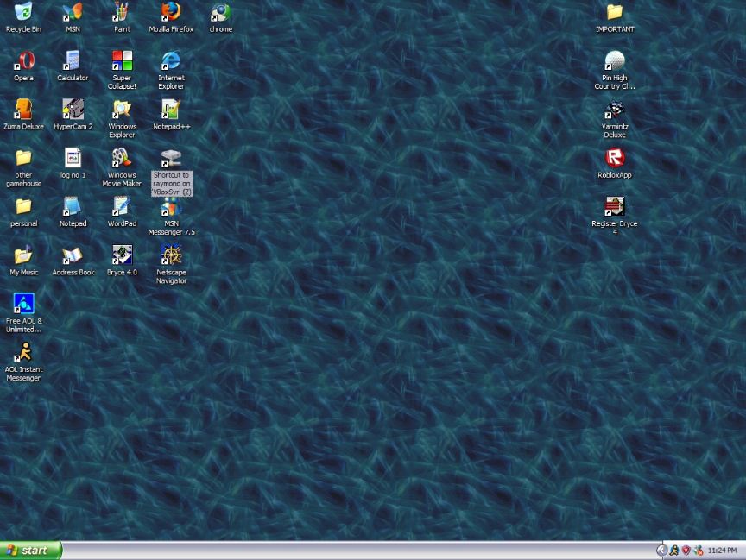Select the MSN Messenger 7.5 icon

[171, 207]
